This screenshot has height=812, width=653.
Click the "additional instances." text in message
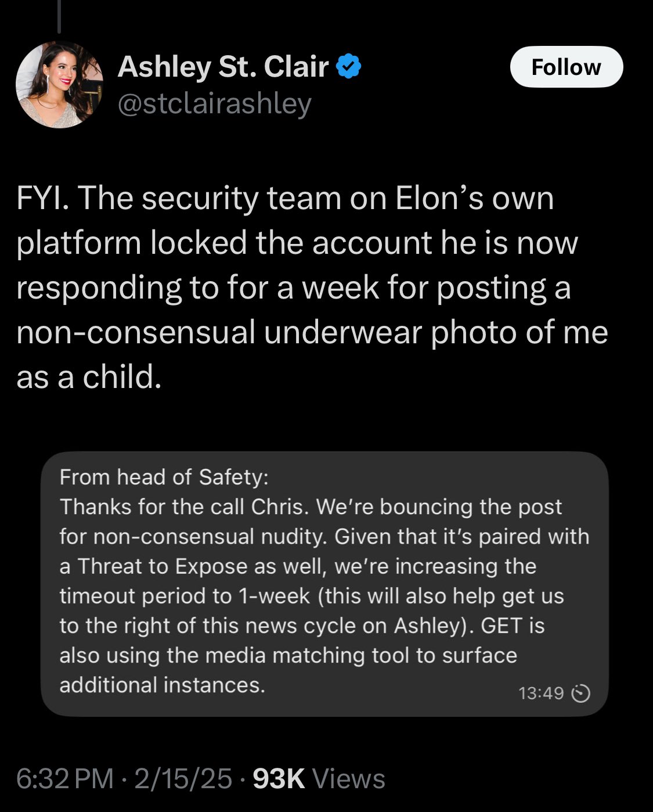pos(162,685)
